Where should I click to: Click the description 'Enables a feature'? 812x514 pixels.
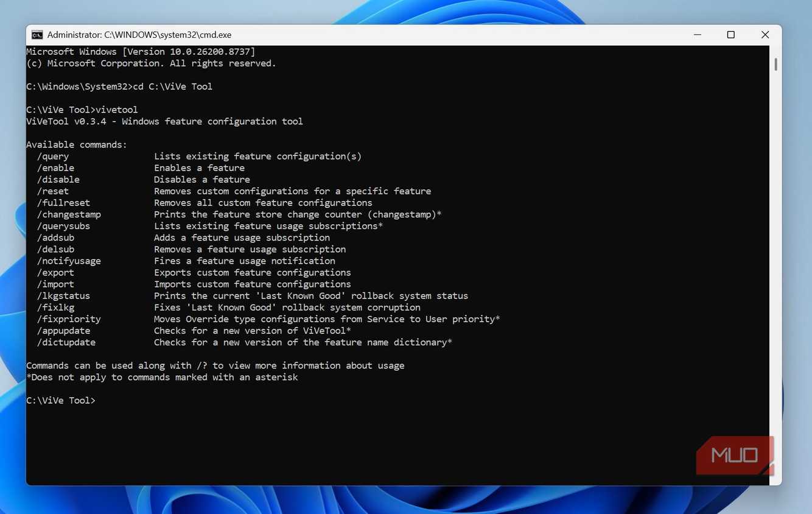tap(199, 167)
